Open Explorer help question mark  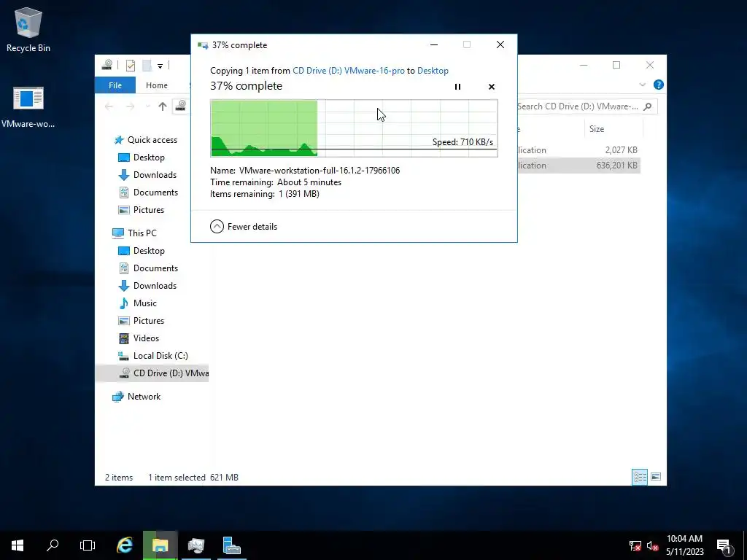coord(659,85)
